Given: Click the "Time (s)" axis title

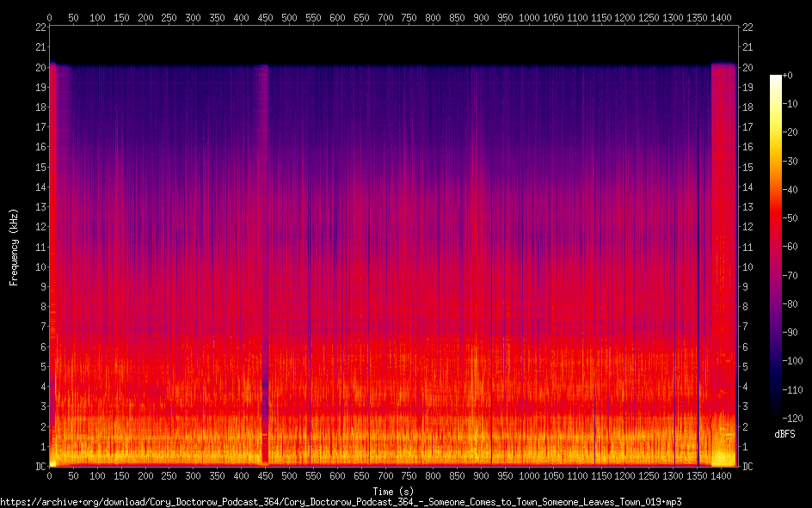Looking at the screenshot, I should [x=393, y=492].
